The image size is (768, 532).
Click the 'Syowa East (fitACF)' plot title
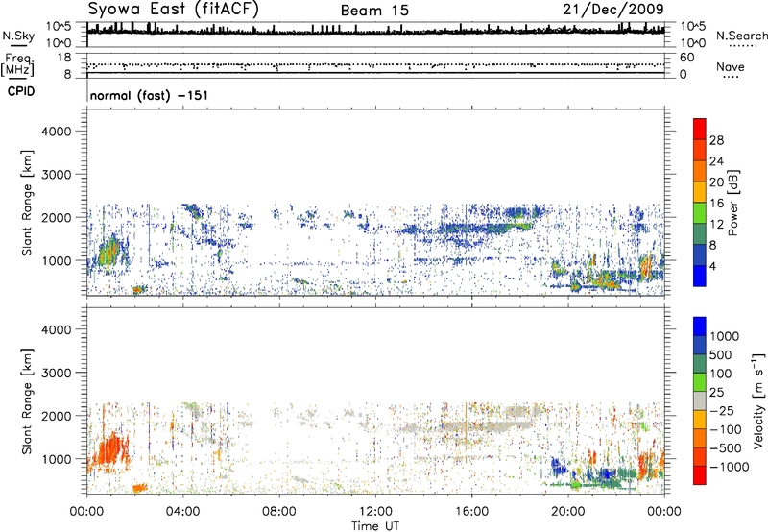click(x=174, y=10)
